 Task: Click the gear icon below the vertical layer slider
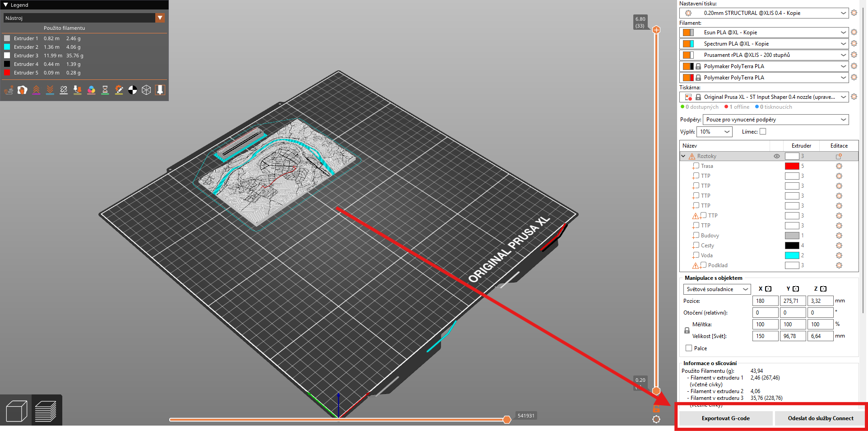pyautogui.click(x=656, y=419)
